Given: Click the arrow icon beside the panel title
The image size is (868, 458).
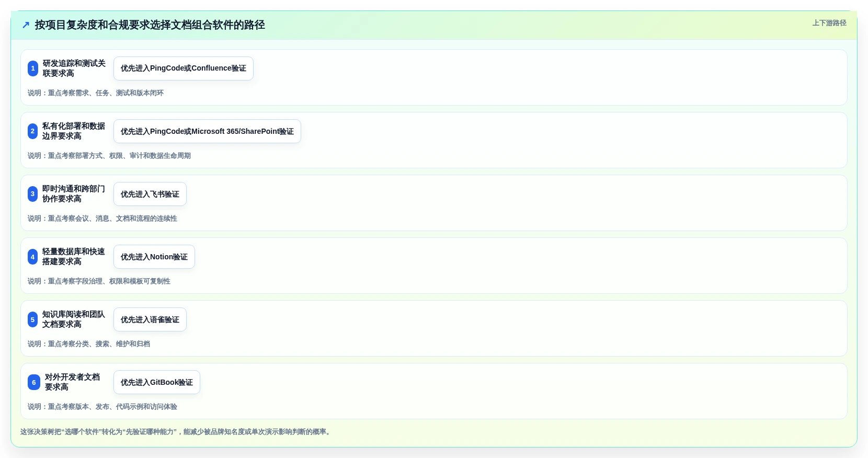Looking at the screenshot, I should coord(26,25).
